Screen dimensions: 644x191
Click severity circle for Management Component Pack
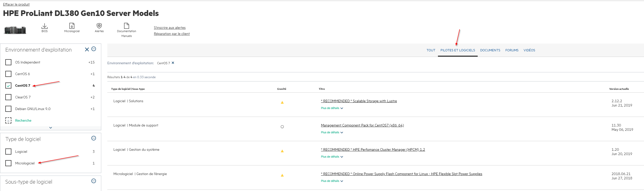tap(282, 127)
